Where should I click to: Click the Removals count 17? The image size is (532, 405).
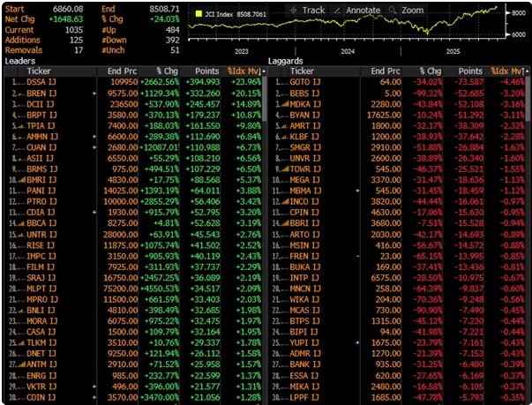tap(79, 50)
